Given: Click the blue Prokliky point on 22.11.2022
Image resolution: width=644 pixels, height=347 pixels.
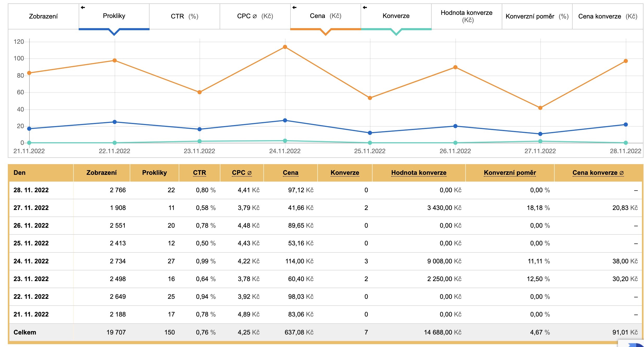Looking at the screenshot, I should 115,122.
